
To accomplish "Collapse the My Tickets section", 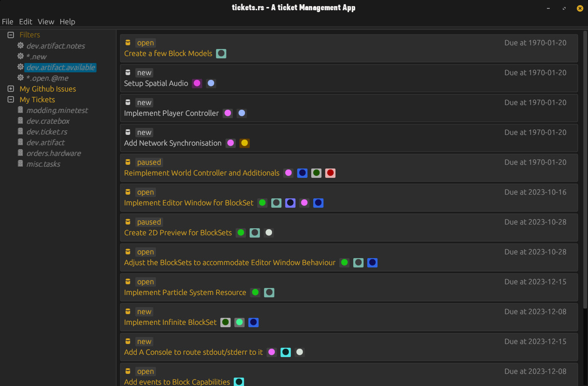I will (x=10, y=99).
